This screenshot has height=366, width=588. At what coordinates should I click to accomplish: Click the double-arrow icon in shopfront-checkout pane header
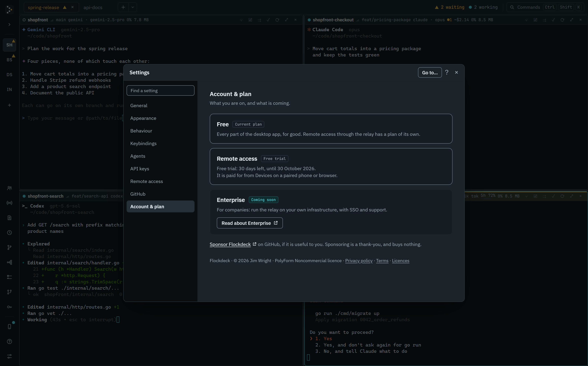tap(544, 20)
